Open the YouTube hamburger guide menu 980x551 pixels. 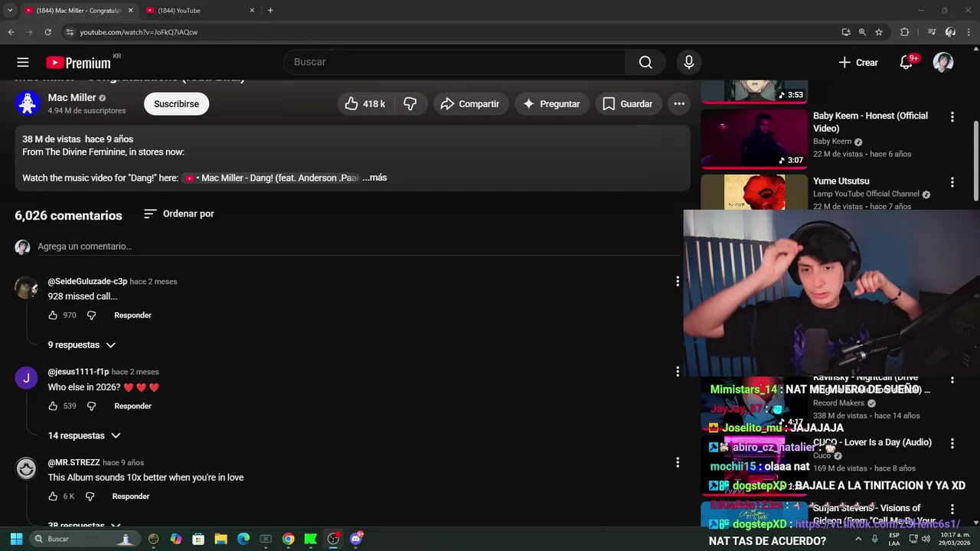click(x=23, y=63)
